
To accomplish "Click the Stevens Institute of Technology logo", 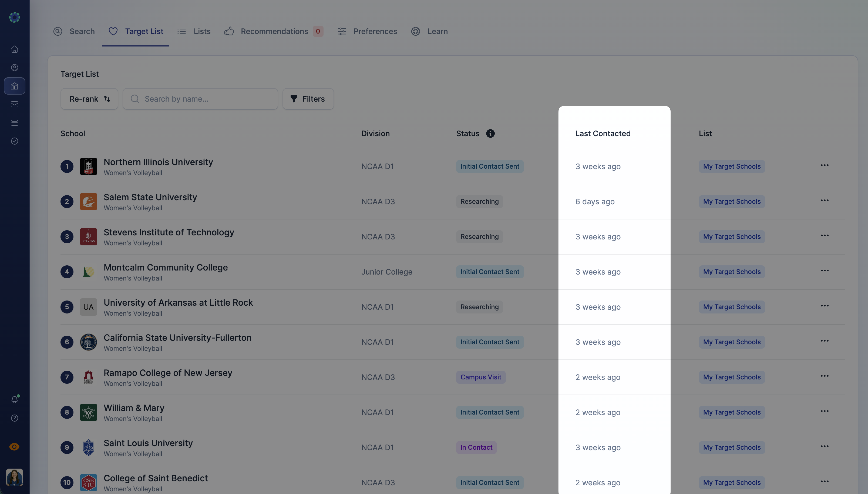I will pos(89,236).
